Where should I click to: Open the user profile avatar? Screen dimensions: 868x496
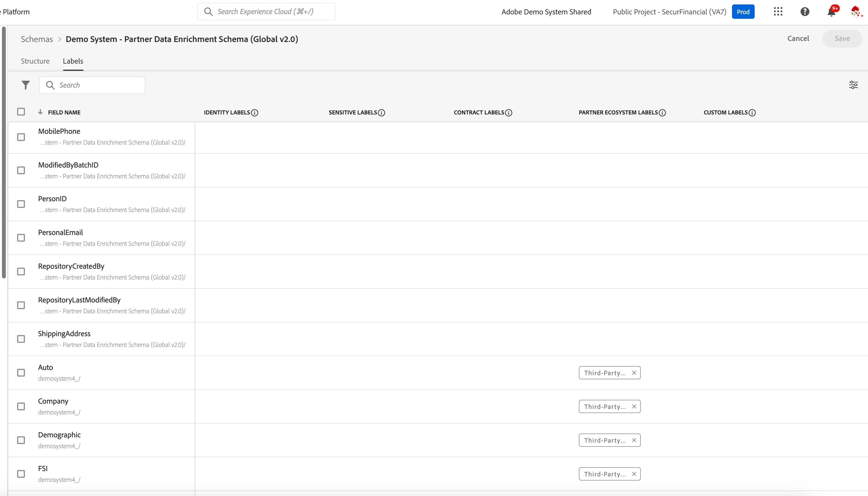856,12
